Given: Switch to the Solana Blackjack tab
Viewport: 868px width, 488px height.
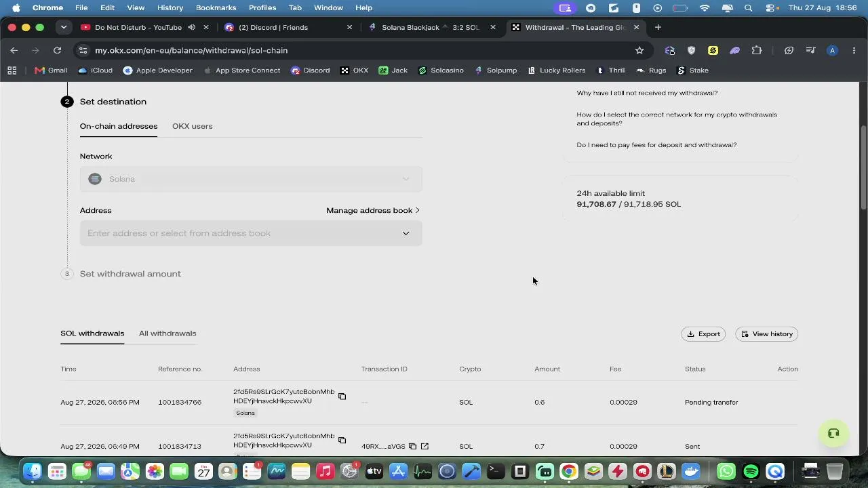Looking at the screenshot, I should click(431, 27).
